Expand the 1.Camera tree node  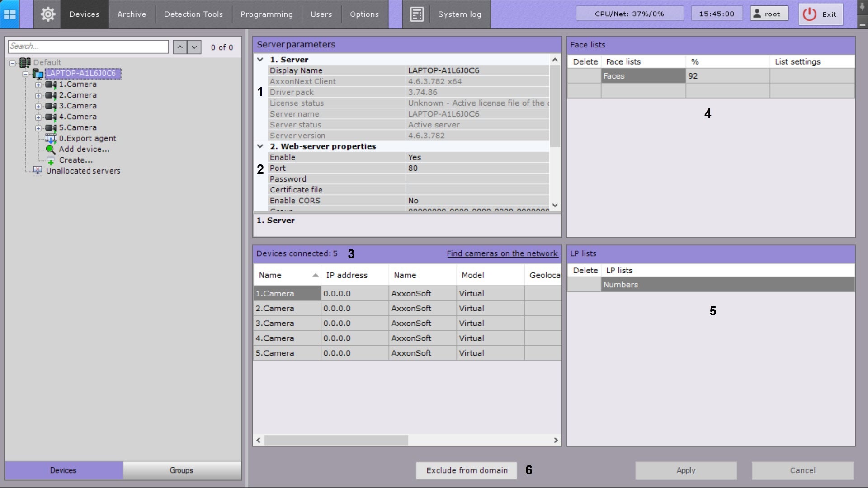(x=38, y=84)
